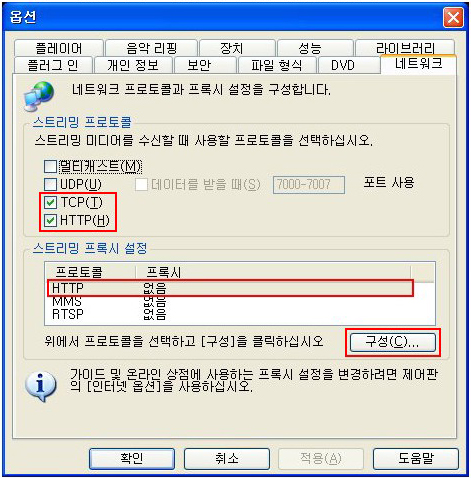Click the 7000-7007 port range field

click(309, 185)
